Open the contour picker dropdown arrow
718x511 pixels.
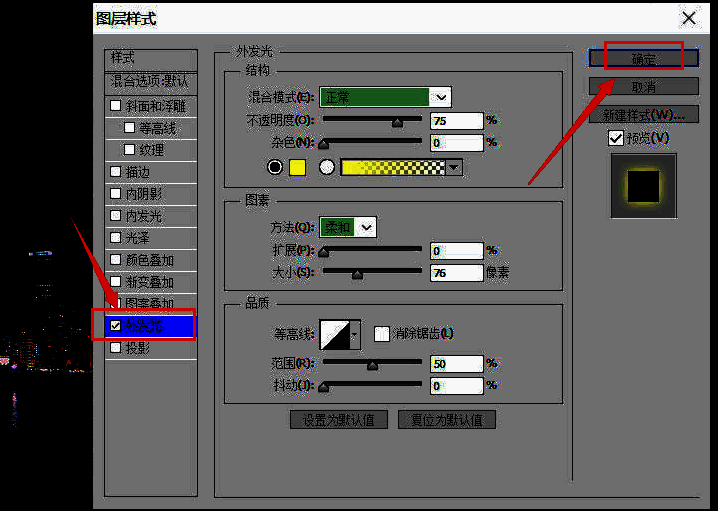pyautogui.click(x=354, y=334)
